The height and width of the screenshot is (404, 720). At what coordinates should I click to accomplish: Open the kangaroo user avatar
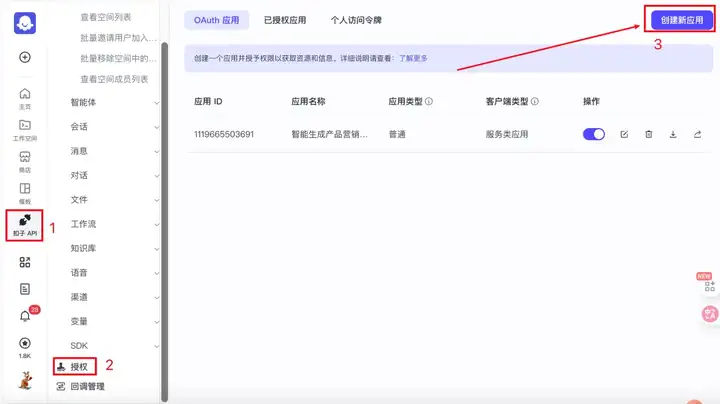(26, 380)
